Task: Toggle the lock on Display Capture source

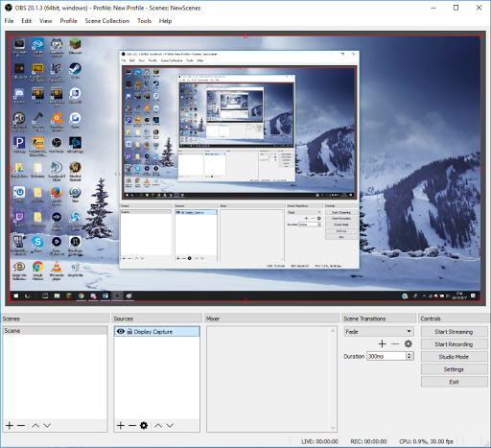Action: [129, 332]
